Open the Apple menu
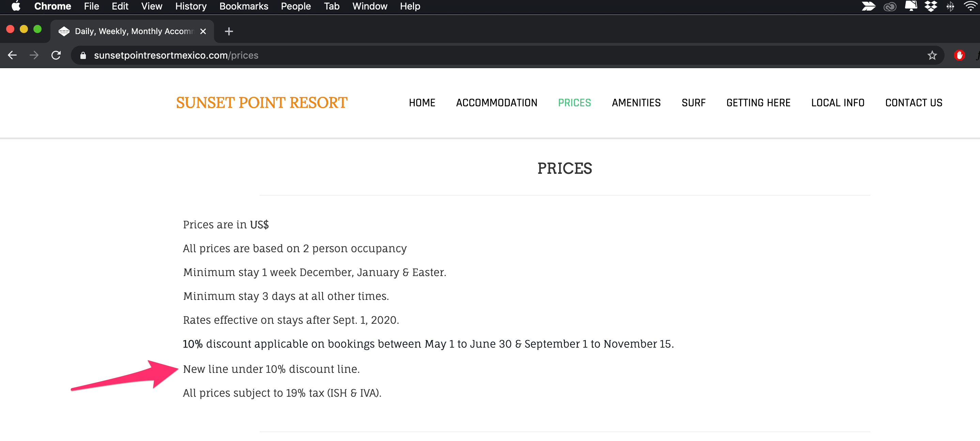The height and width of the screenshot is (441, 980). tap(16, 6)
